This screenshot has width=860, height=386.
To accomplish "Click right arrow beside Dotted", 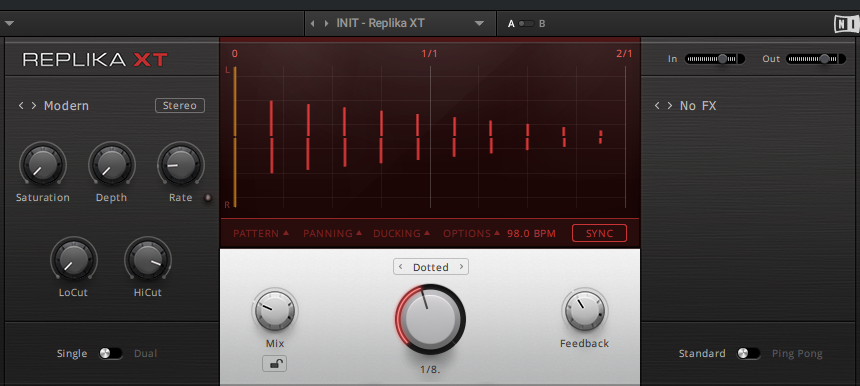I will (x=461, y=267).
